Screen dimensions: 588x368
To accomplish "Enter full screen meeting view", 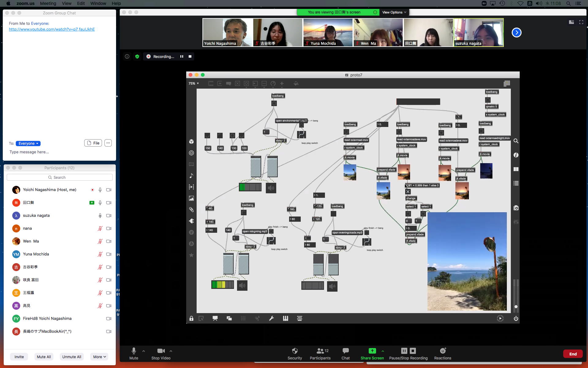I will (581, 22).
